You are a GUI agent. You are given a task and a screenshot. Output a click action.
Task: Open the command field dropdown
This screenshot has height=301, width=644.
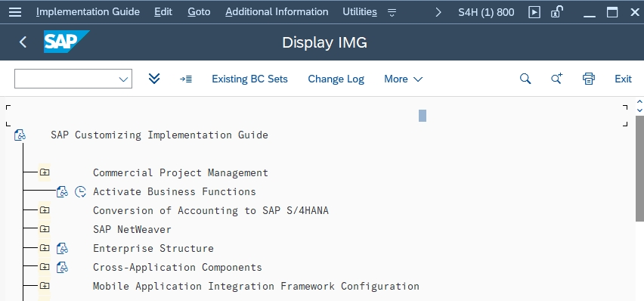click(123, 79)
